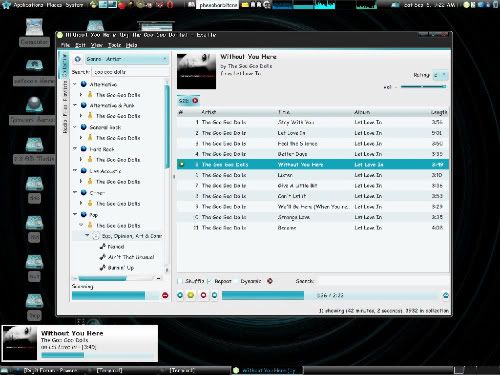Sort playlist by Artist column header
This screenshot has width=500, height=375.
coord(208,112)
